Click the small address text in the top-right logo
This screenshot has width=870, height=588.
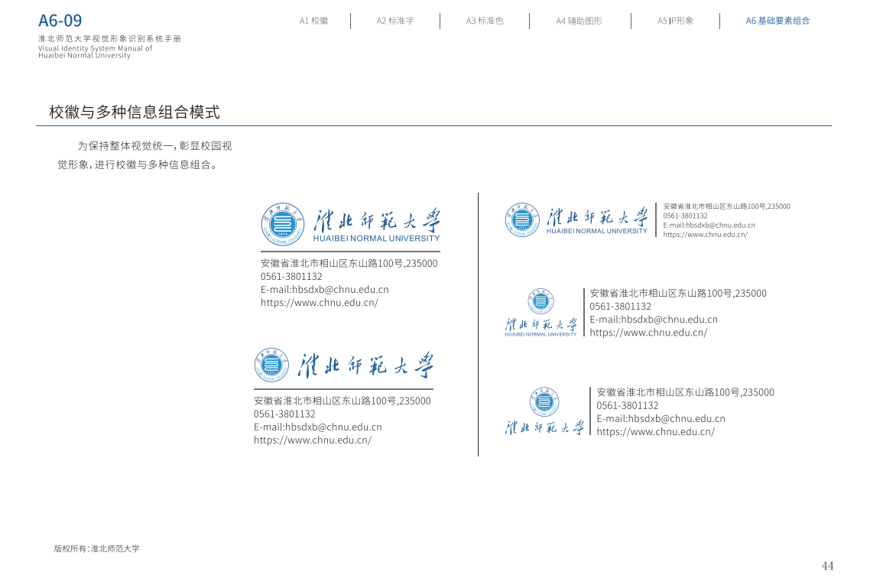pos(726,206)
